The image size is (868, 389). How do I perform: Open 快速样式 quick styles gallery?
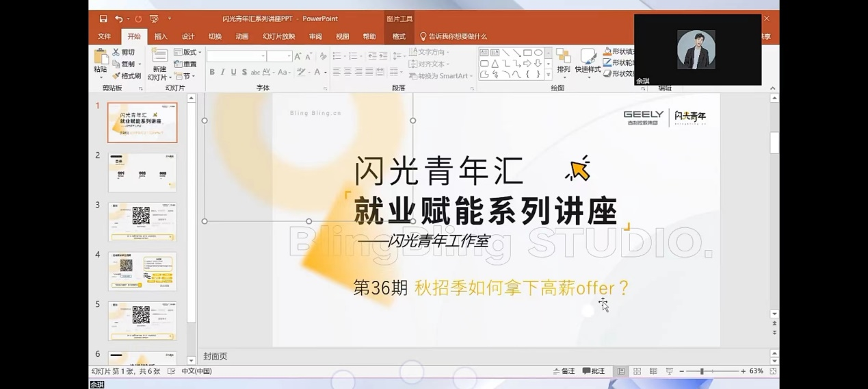coord(588,62)
